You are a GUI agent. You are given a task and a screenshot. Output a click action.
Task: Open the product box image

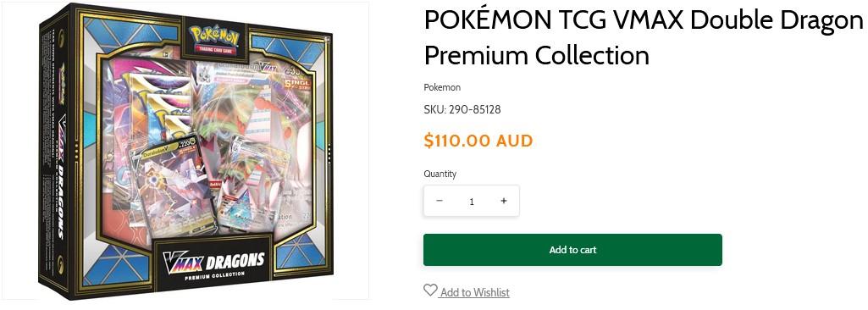[x=185, y=152]
